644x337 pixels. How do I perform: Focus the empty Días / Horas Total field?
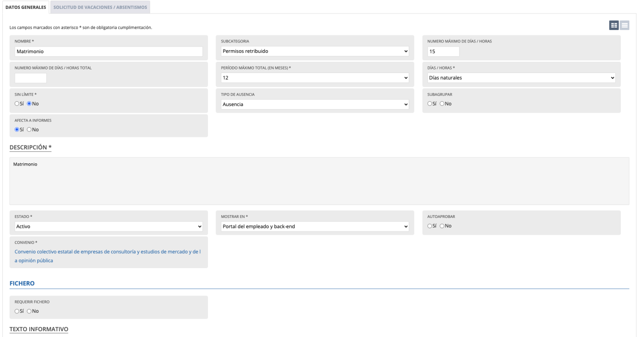point(30,78)
